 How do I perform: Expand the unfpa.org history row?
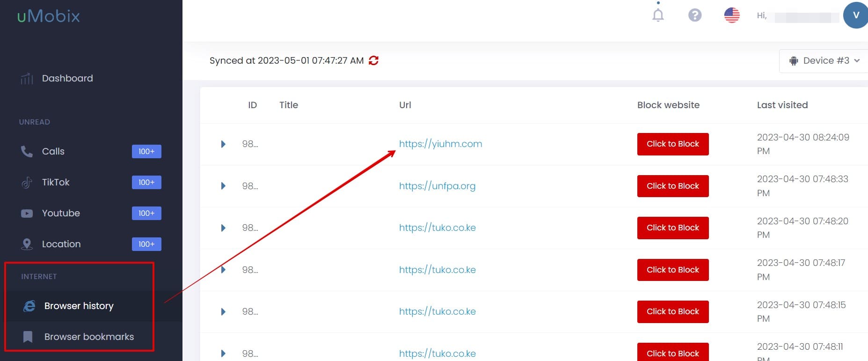pos(223,186)
